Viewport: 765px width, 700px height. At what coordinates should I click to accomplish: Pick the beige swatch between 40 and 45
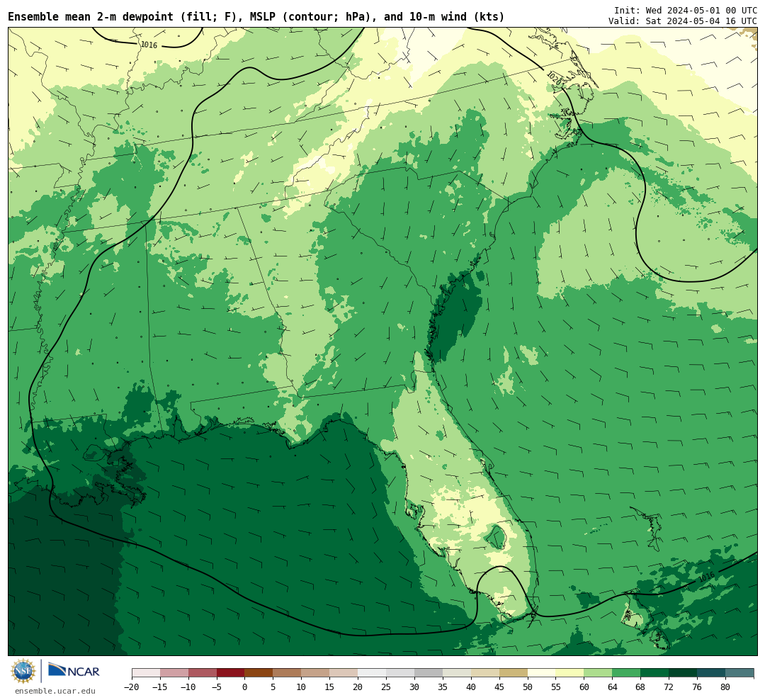point(485,672)
